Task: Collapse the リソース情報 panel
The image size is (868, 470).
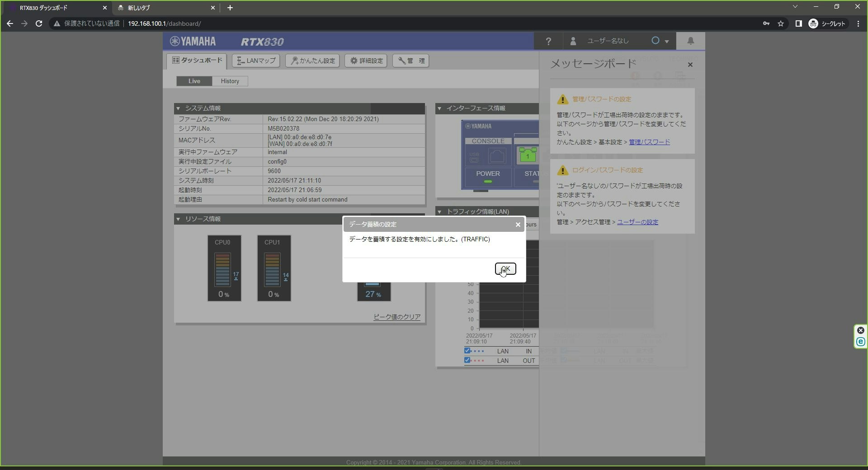Action: pos(178,219)
